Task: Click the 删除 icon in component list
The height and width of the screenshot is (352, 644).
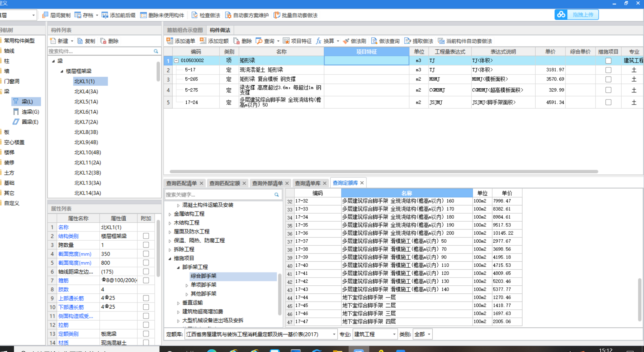Action: (x=103, y=41)
